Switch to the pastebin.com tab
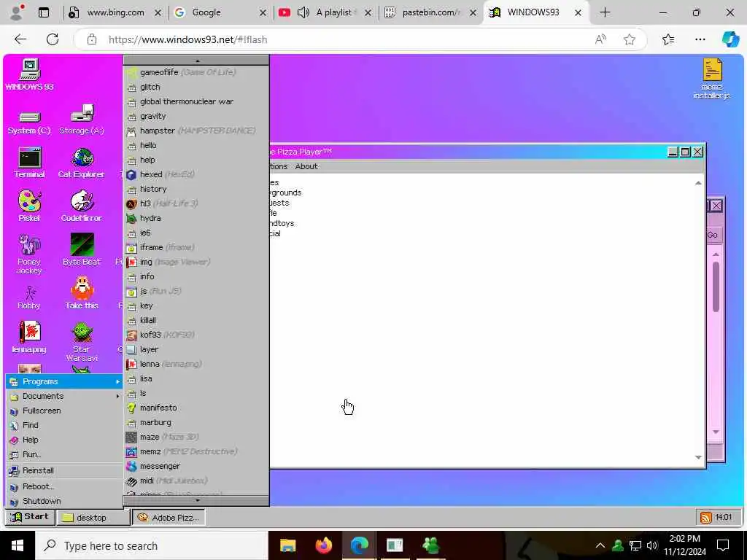This screenshot has height=560, width=747. (430, 12)
